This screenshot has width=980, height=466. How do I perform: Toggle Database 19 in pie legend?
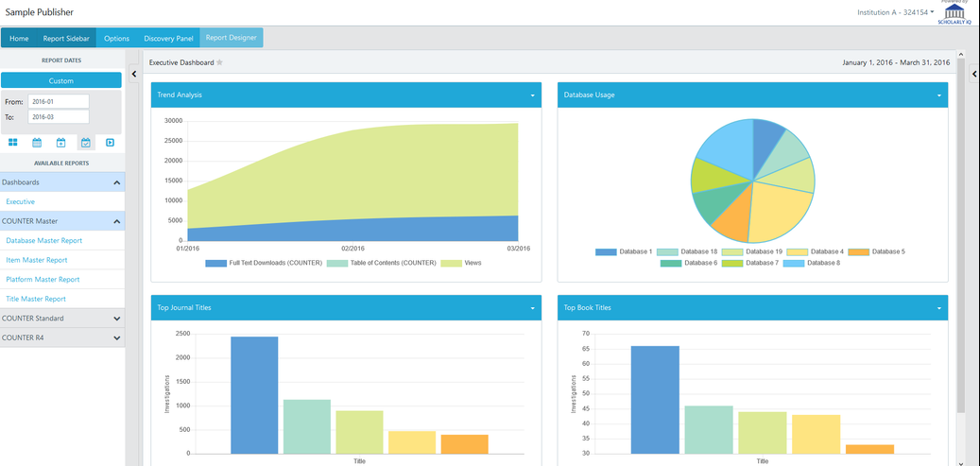[x=752, y=252]
